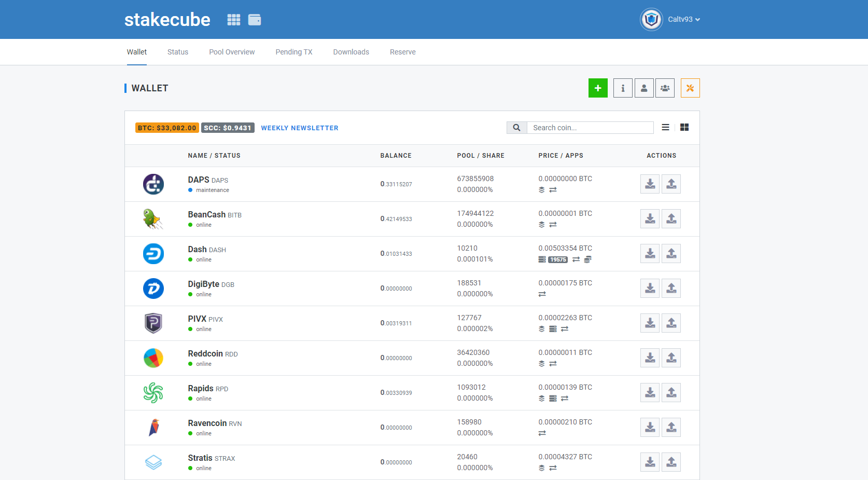Screen dimensions: 868x480
Task: Deposit DigiByte using download icon
Action: point(650,289)
